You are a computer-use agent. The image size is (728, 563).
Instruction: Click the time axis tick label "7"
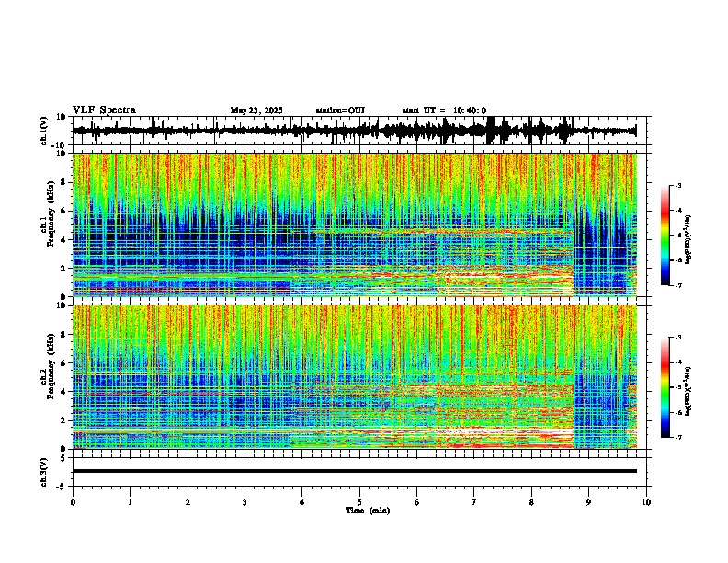[474, 502]
